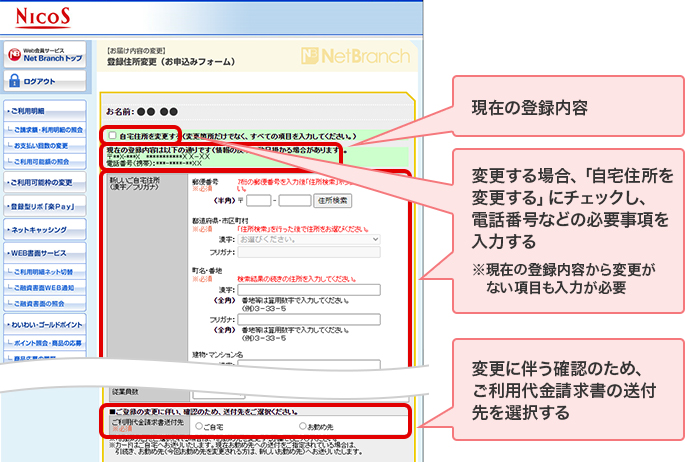Viewport: 685px width, 462px height.
Task: Click 建物・マンション名 input field
Action: click(309, 364)
